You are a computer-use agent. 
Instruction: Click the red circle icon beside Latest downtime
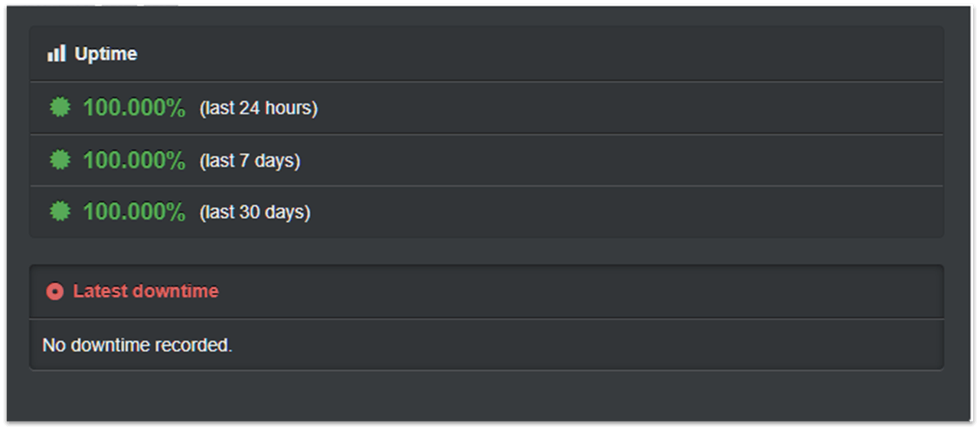(54, 292)
